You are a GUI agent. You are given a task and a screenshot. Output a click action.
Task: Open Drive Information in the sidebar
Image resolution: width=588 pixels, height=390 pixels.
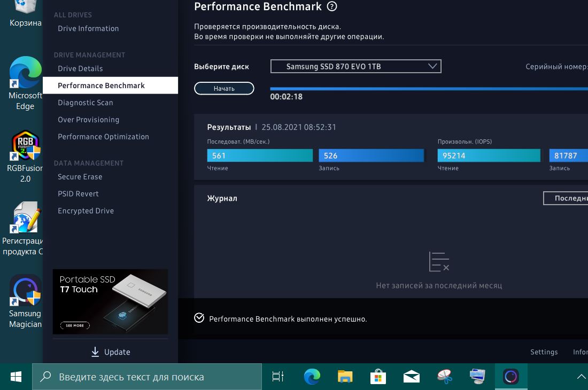88,28
